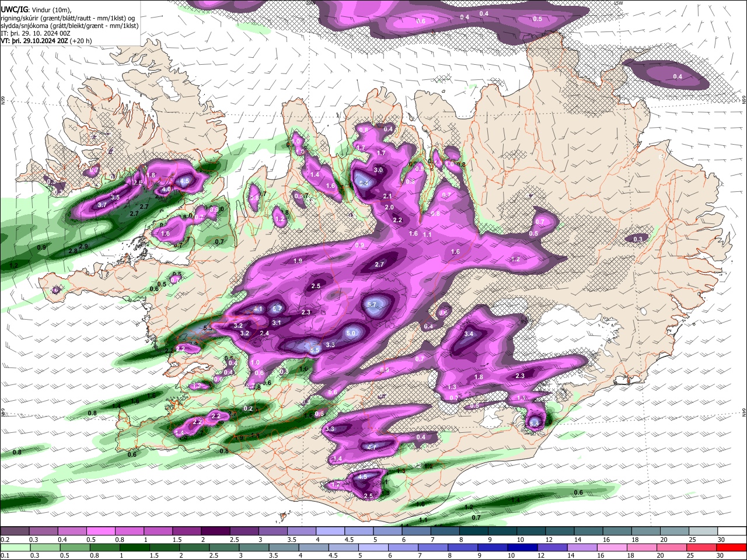Click the "2.8" value in the green rain band

(x=73, y=251)
